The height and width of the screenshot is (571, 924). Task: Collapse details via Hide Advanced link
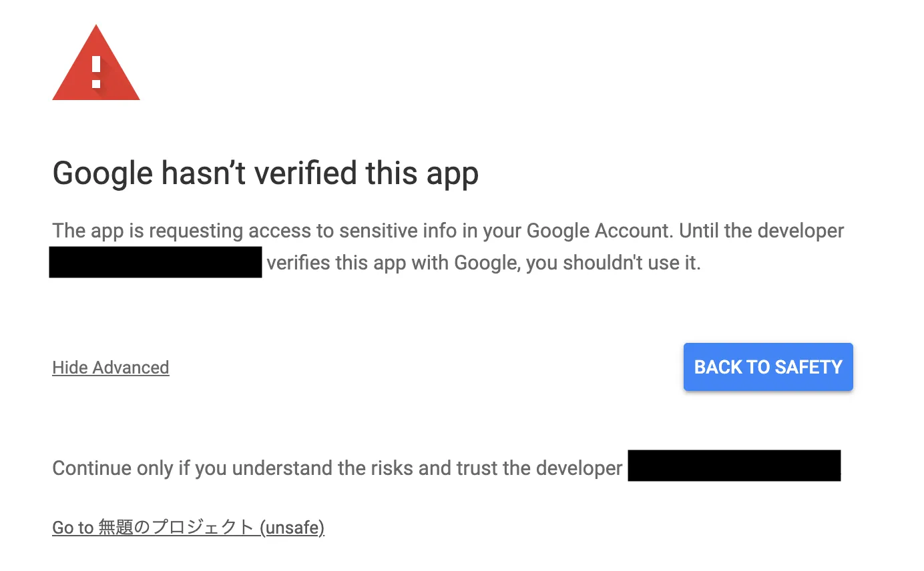(110, 368)
